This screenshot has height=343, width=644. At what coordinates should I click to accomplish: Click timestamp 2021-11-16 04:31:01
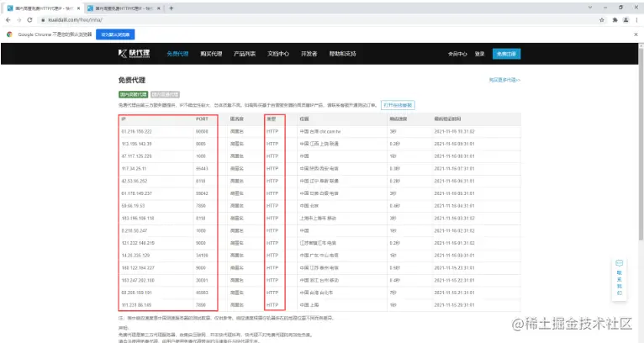[454, 205]
